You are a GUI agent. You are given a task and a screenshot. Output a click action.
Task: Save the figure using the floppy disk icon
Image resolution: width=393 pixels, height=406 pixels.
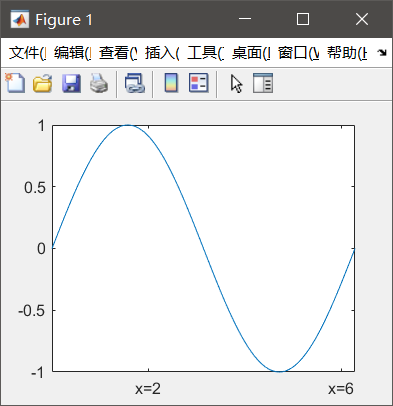point(71,83)
